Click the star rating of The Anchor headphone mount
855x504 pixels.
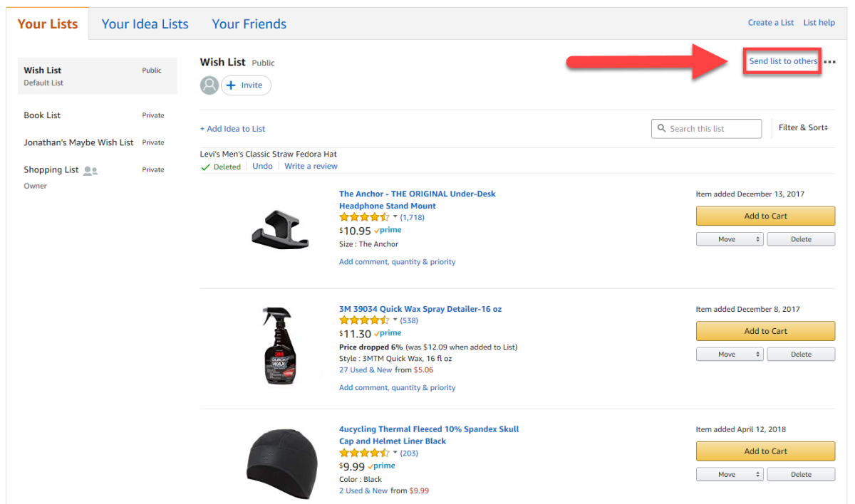point(363,217)
